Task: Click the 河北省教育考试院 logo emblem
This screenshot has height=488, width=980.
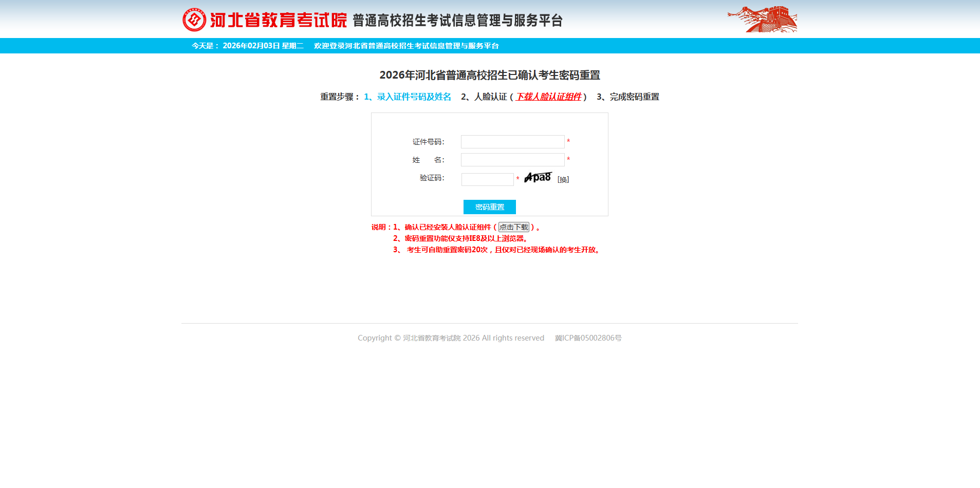Action: coord(194,19)
